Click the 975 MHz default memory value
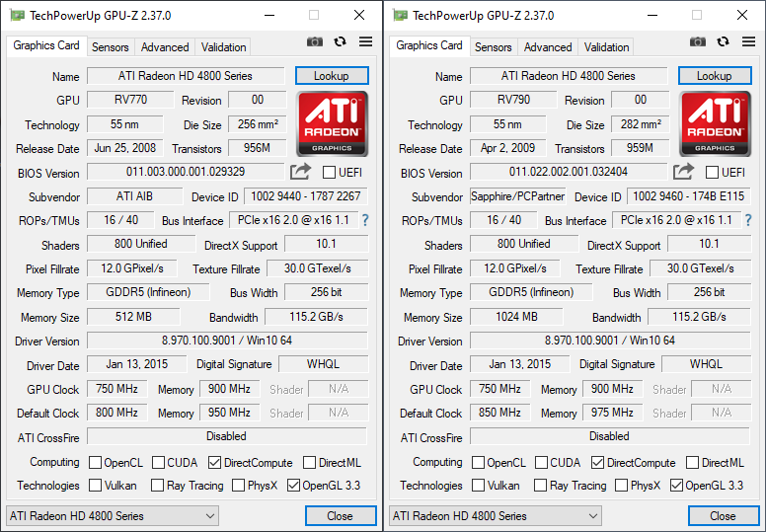The image size is (766, 532). point(613,413)
